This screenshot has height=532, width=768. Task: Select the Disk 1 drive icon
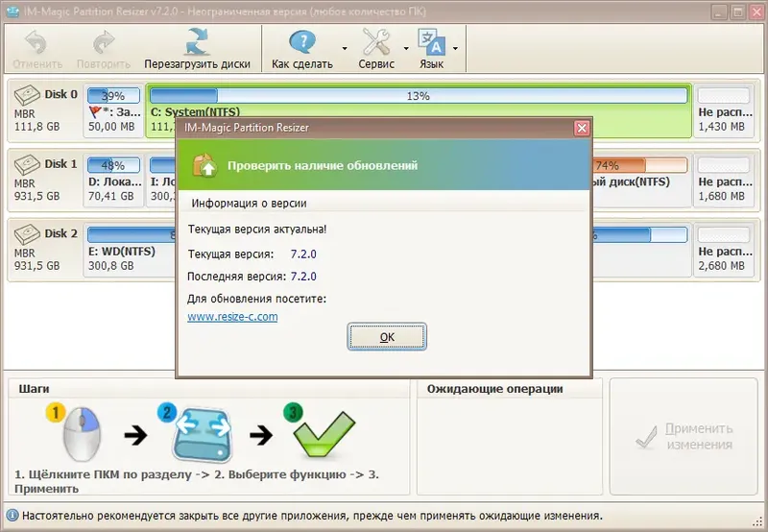click(27, 164)
